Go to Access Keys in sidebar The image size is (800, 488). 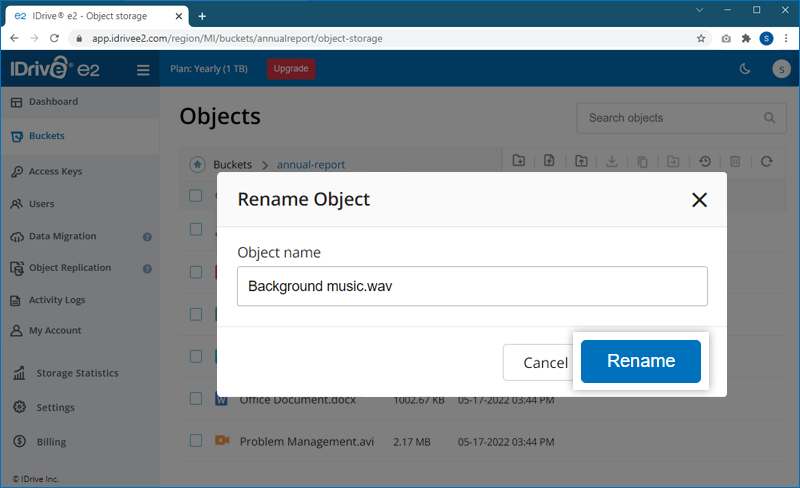pyautogui.click(x=55, y=172)
